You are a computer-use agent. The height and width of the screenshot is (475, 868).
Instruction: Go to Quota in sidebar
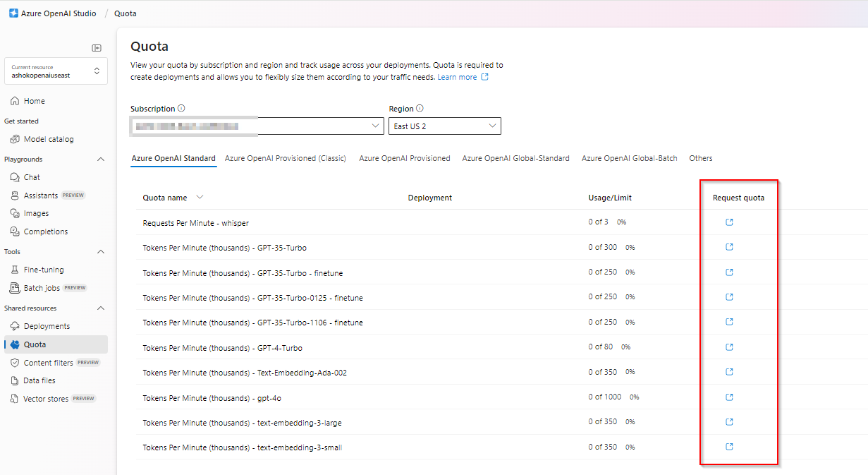pyautogui.click(x=56, y=344)
